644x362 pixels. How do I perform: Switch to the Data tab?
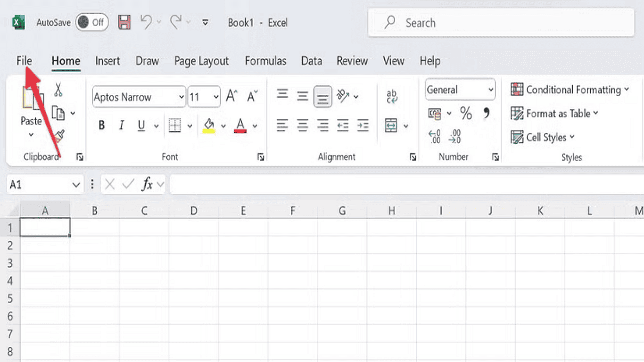coord(312,61)
